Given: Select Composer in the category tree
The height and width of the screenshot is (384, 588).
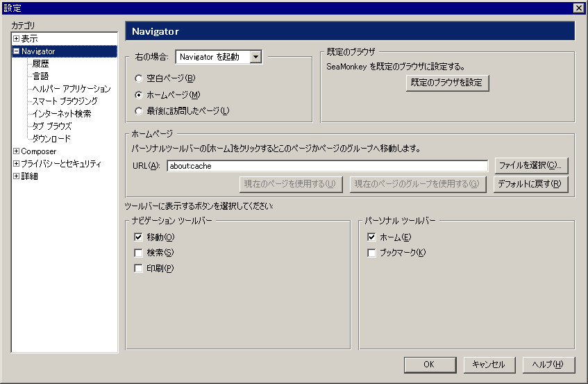Looking at the screenshot, I should coord(39,151).
